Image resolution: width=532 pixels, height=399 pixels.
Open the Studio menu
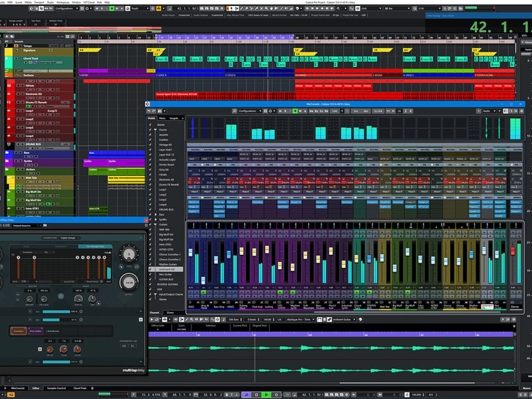pyautogui.click(x=50, y=2)
